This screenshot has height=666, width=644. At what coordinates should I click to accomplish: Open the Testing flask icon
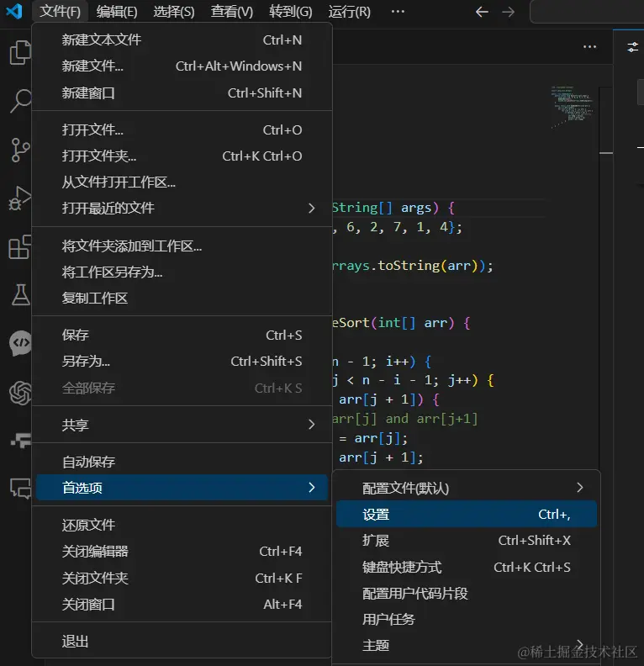click(x=20, y=295)
